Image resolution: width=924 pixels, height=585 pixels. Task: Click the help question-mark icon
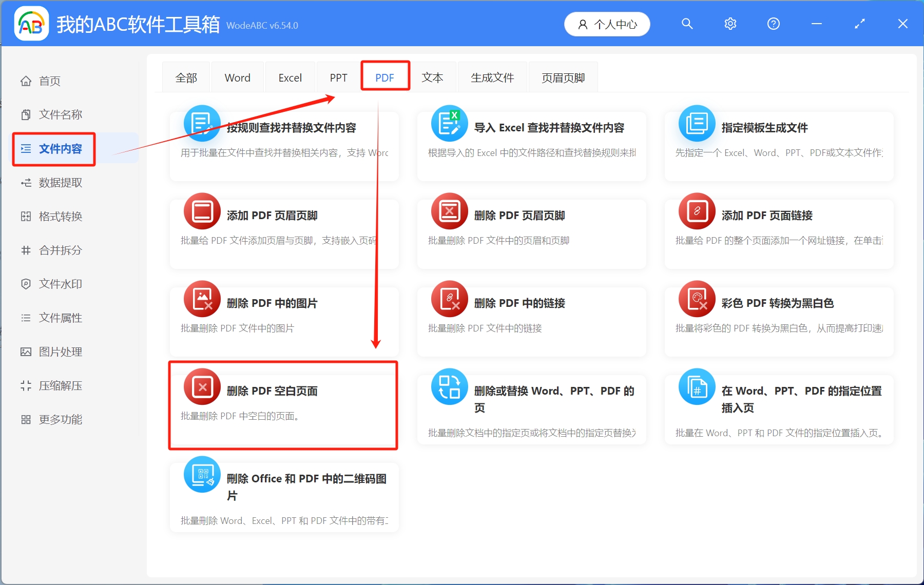pyautogui.click(x=773, y=24)
